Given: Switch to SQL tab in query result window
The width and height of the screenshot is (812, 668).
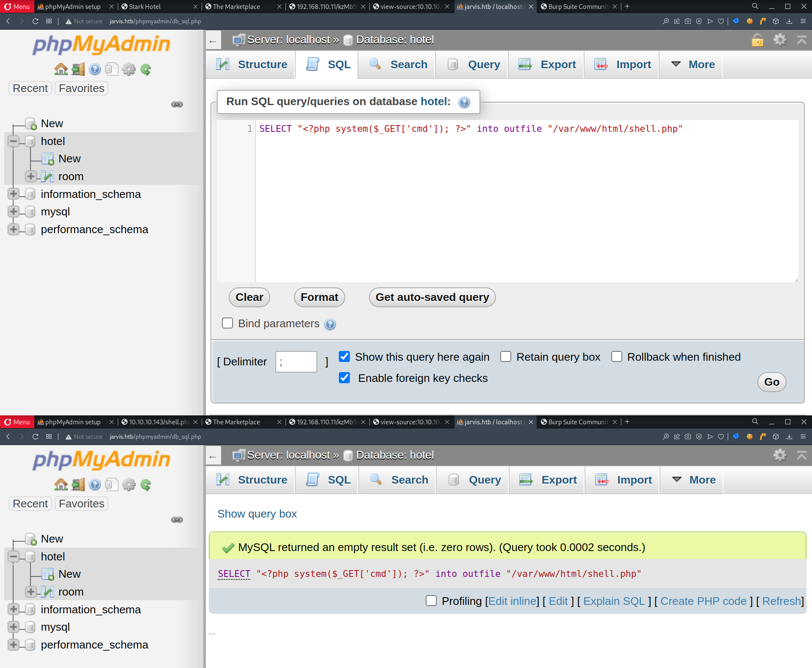Looking at the screenshot, I should tap(327, 480).
